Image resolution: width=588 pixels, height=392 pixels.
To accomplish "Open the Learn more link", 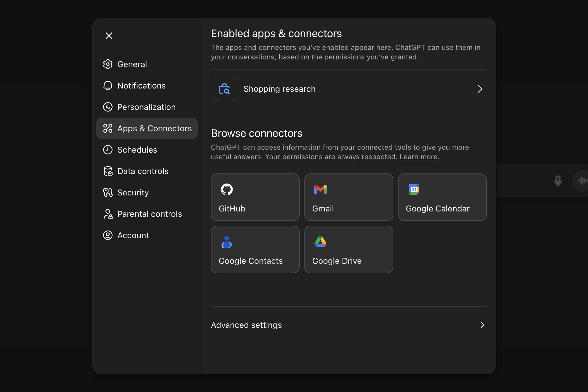I will (x=418, y=157).
